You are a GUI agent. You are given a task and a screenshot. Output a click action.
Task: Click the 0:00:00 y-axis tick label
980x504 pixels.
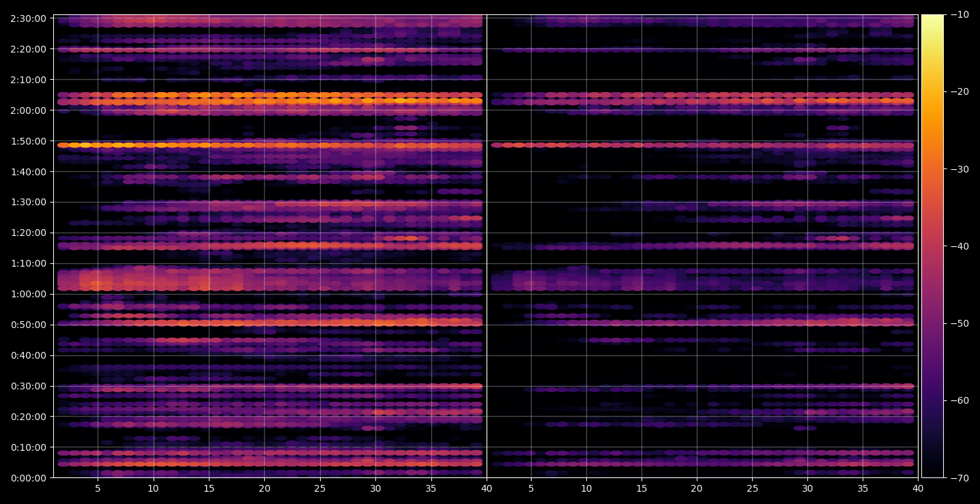[28, 478]
